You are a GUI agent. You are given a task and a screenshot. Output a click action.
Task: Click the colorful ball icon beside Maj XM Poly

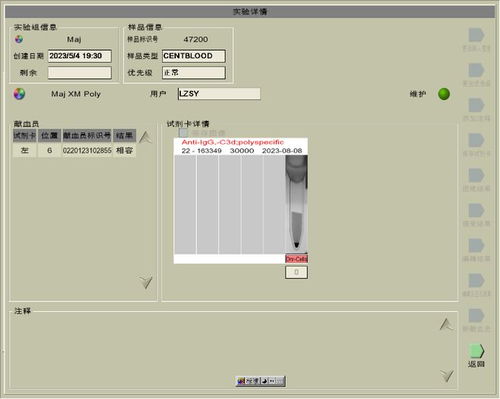click(19, 94)
